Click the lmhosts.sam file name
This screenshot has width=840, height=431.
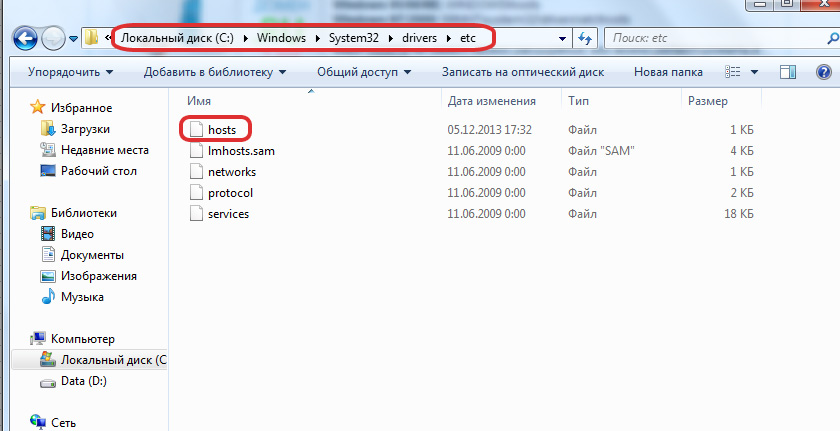tap(241, 151)
